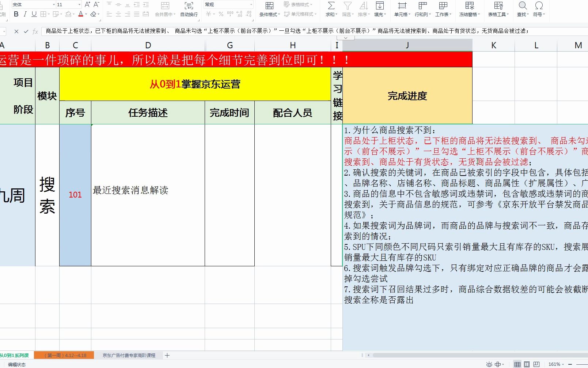Increase the decimal places
Viewport: 588px width, 368px height.
239,14
